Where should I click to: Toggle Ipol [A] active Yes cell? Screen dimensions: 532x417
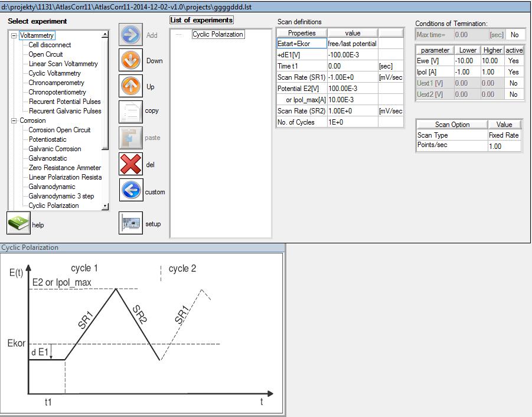click(x=514, y=72)
